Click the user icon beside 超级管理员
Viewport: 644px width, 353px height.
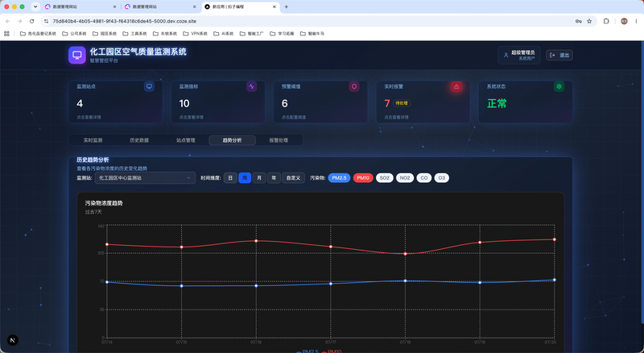pos(506,55)
